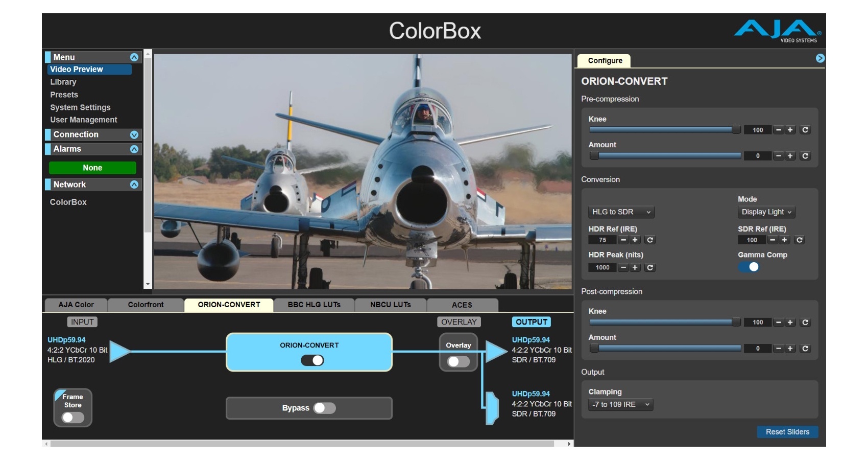The height and width of the screenshot is (460, 868).
Task: Increase Post-compression Knee with plus button
Action: pos(790,322)
